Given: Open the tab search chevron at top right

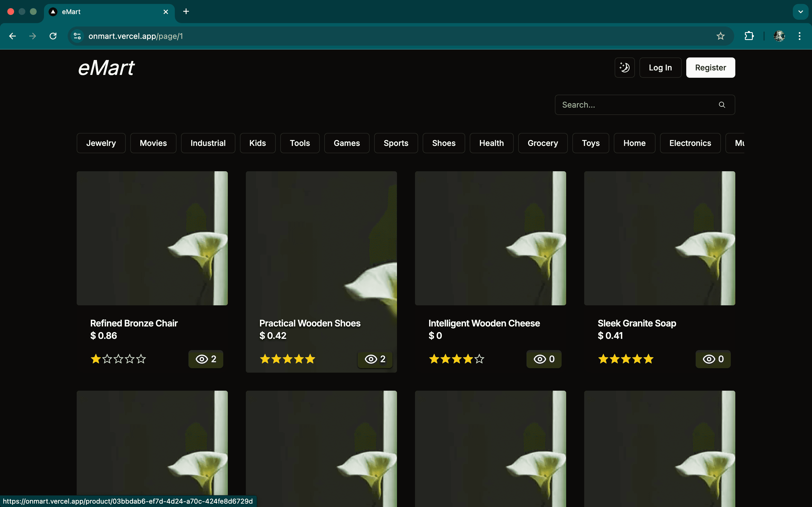Looking at the screenshot, I should point(801,11).
